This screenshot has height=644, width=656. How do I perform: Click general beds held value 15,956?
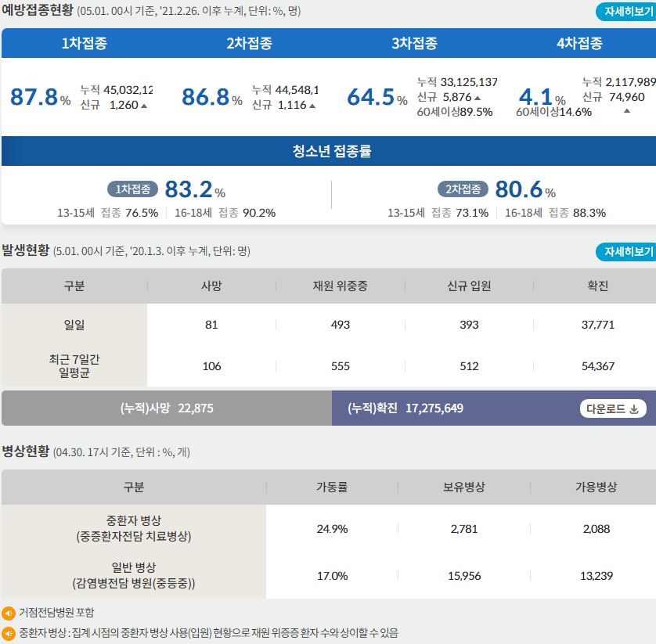tap(464, 576)
